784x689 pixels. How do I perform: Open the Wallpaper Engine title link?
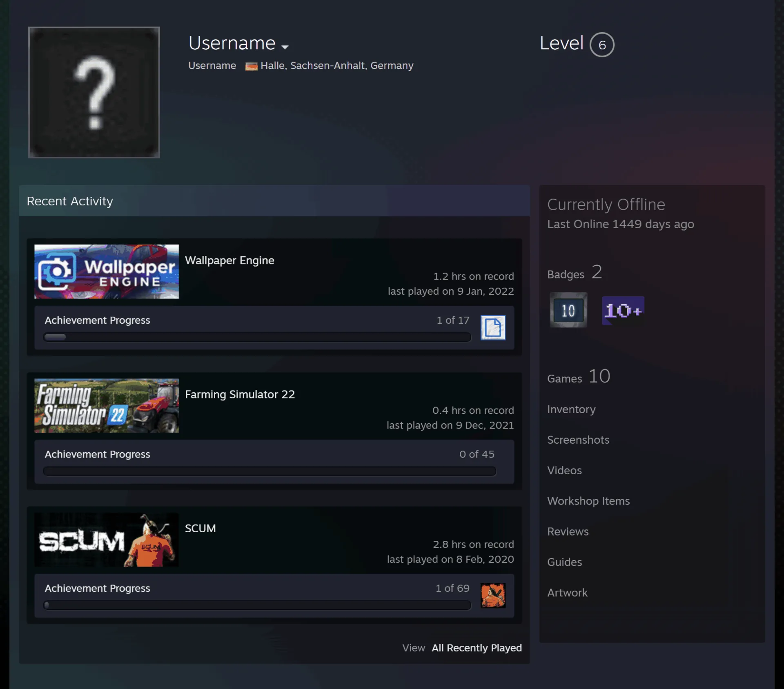tap(229, 260)
